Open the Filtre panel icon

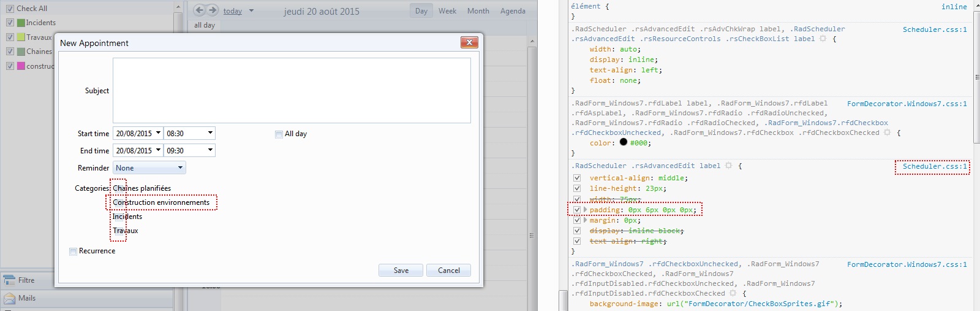[x=9, y=280]
